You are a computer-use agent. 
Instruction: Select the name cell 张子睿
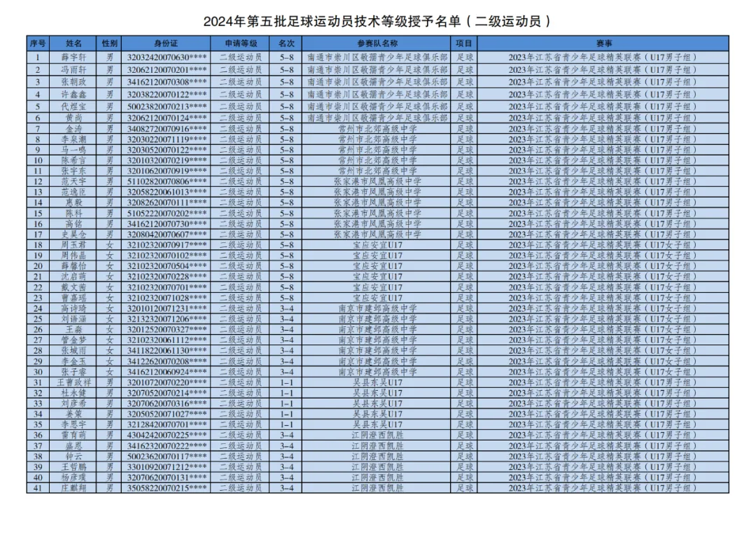pyautogui.click(x=73, y=372)
